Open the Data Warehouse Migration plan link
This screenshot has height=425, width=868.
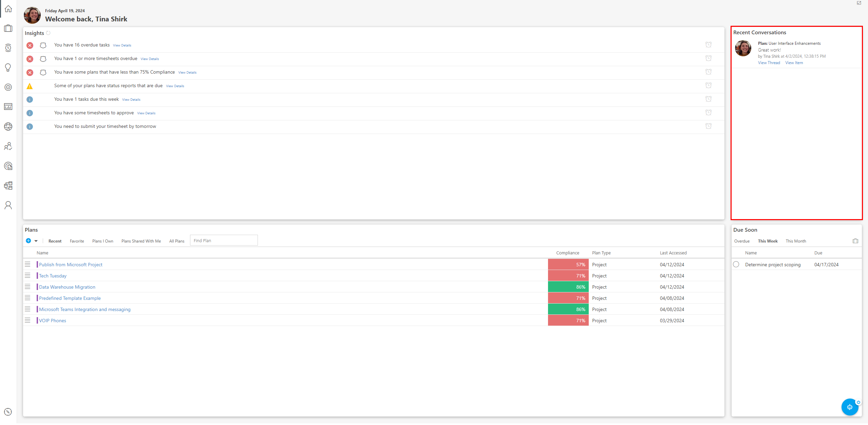(67, 287)
